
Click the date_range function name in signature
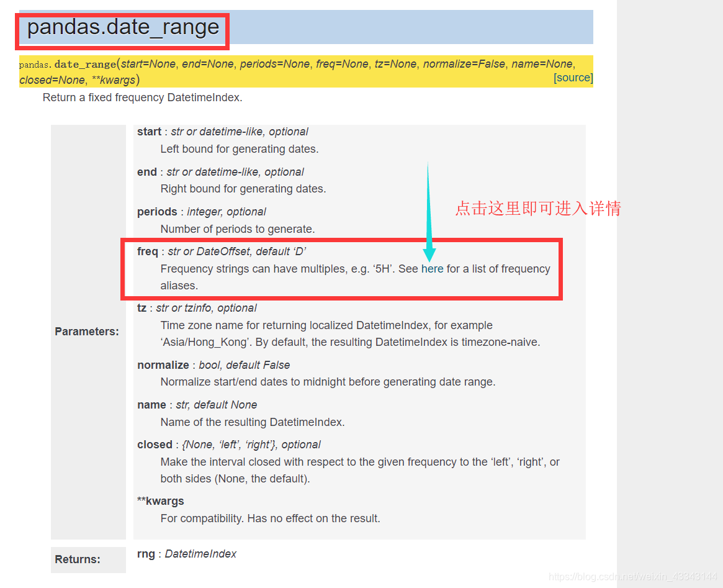tap(85, 64)
